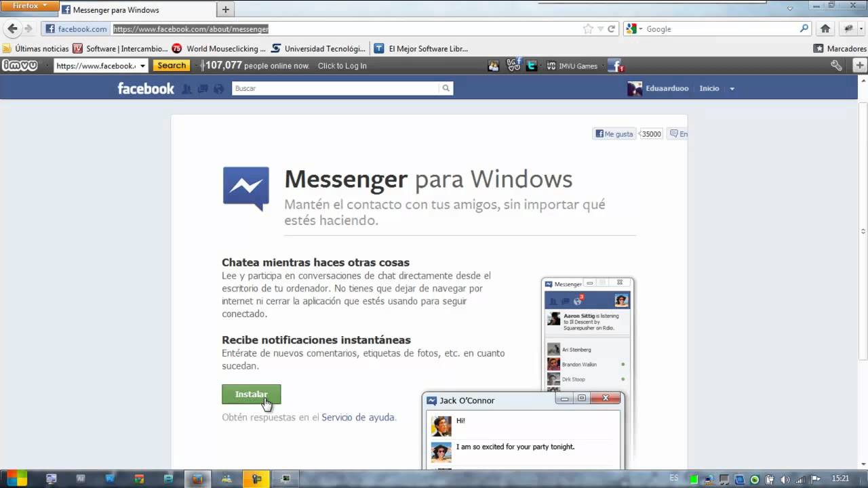Open IMVU toolbar wrench settings

(x=836, y=66)
